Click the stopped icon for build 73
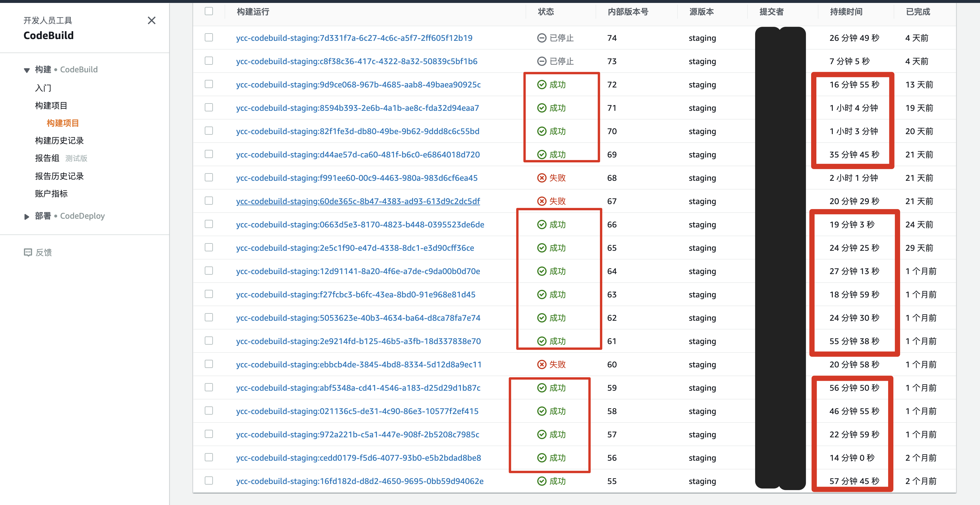The image size is (980, 505). click(541, 61)
